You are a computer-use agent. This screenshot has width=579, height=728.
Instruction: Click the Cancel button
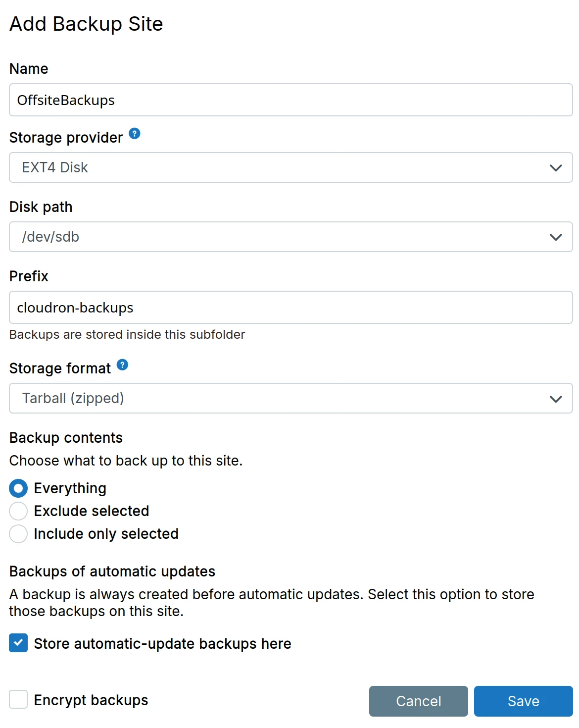click(418, 701)
